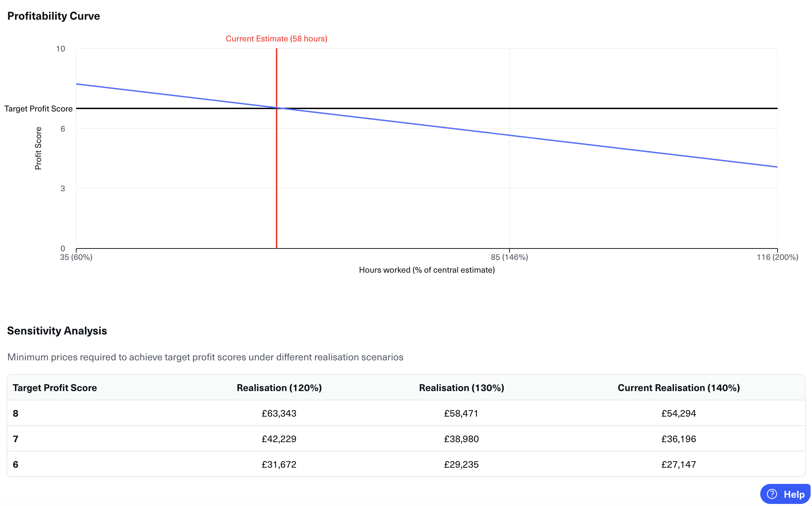Viewport: 812px width, 506px height.
Task: Click the Sensitivity Analysis heading
Action: click(x=57, y=331)
